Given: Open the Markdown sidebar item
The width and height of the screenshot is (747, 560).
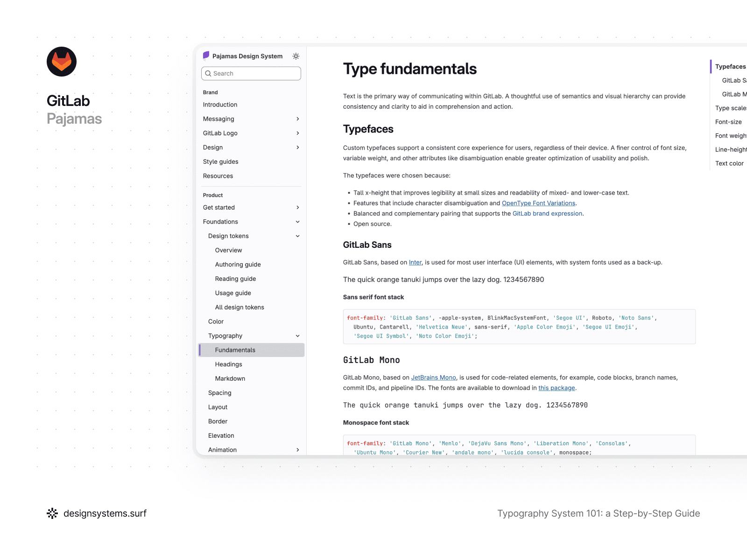Looking at the screenshot, I should (230, 378).
